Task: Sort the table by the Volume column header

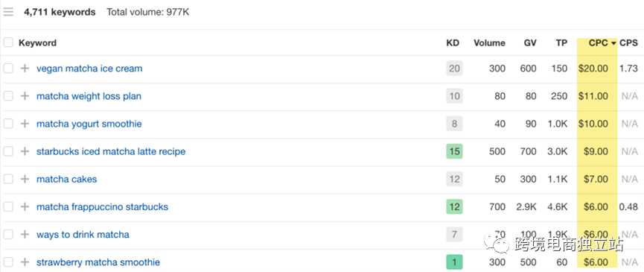Action: click(x=489, y=42)
